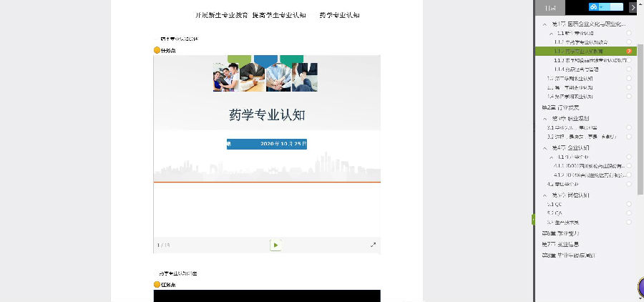Click the slide page counter 1/13

pos(163,245)
